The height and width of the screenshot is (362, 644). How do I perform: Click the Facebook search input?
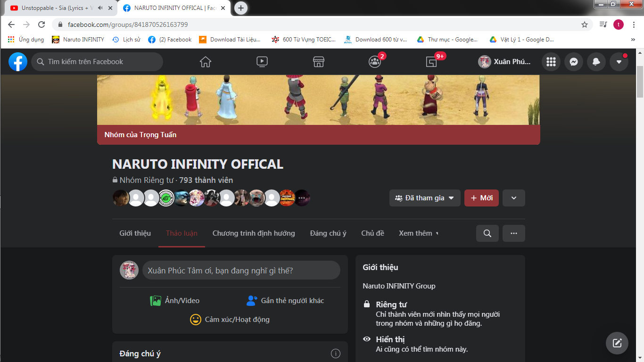[x=97, y=62]
